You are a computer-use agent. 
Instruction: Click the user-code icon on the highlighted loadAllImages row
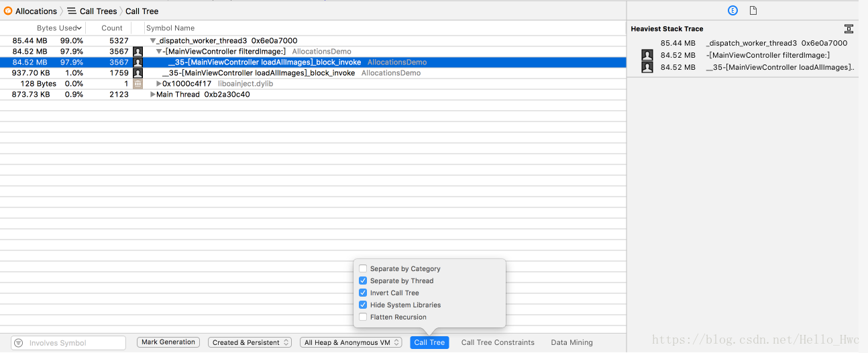(x=138, y=62)
